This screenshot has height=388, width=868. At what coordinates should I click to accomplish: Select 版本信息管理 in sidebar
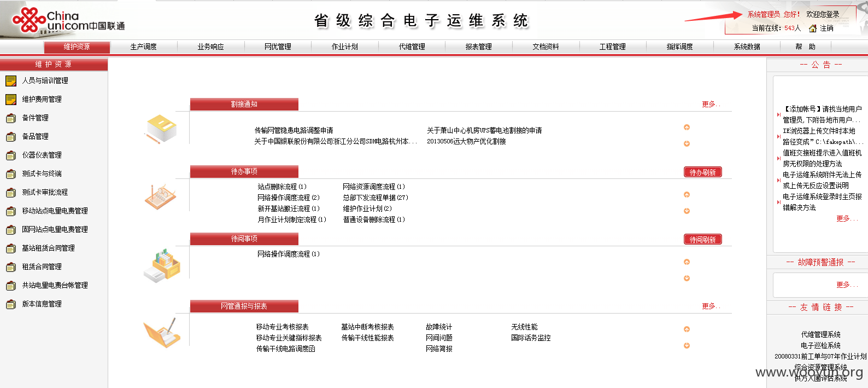pyautogui.click(x=42, y=304)
